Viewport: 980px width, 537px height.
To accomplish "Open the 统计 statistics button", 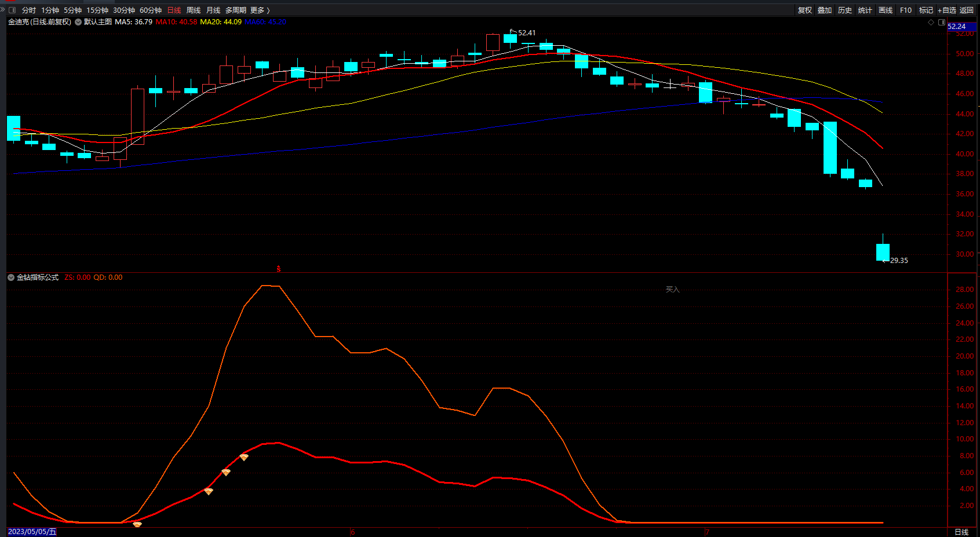I will (865, 10).
